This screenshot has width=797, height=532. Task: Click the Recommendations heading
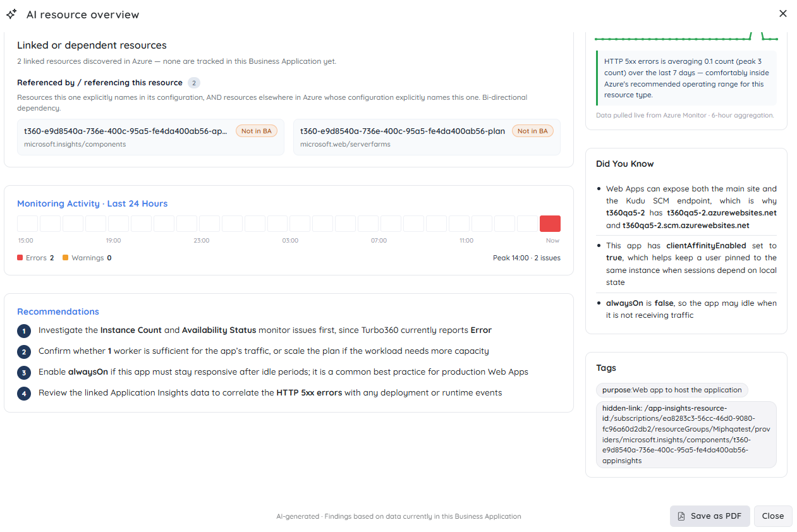click(x=58, y=311)
